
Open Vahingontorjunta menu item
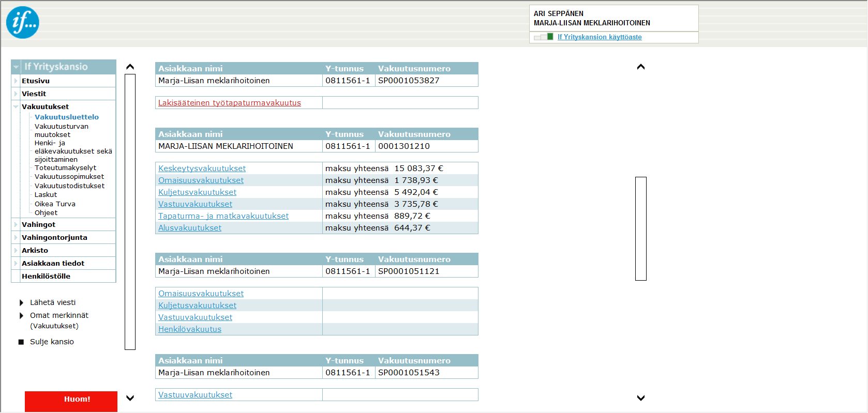(x=54, y=237)
